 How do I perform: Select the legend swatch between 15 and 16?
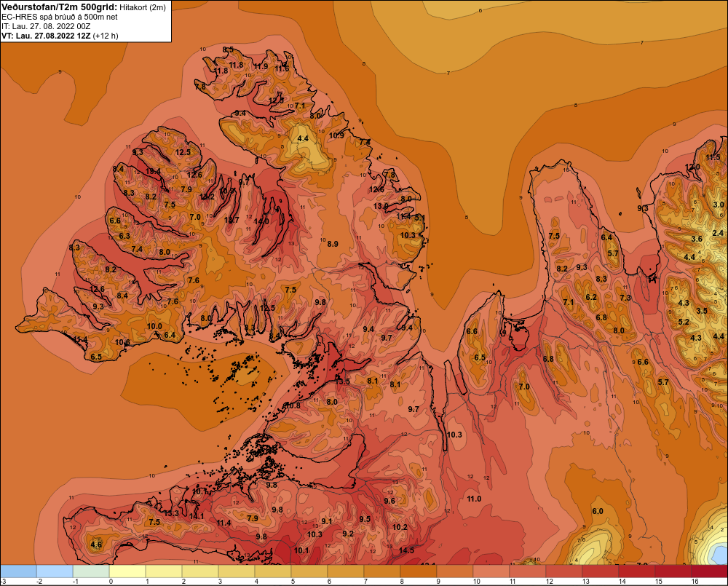click(x=673, y=571)
